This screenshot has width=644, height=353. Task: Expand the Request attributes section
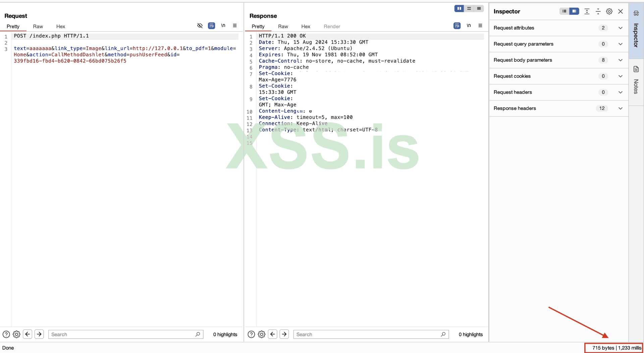coord(621,28)
